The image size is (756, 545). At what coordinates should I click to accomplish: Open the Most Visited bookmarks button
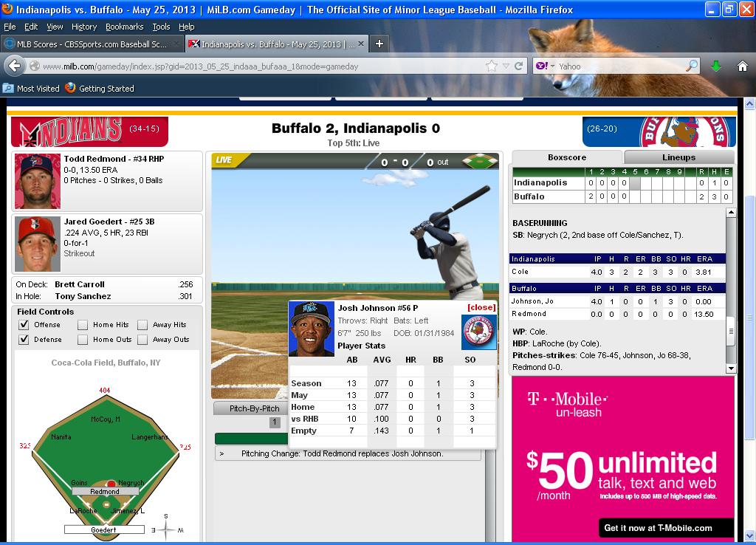click(x=31, y=89)
